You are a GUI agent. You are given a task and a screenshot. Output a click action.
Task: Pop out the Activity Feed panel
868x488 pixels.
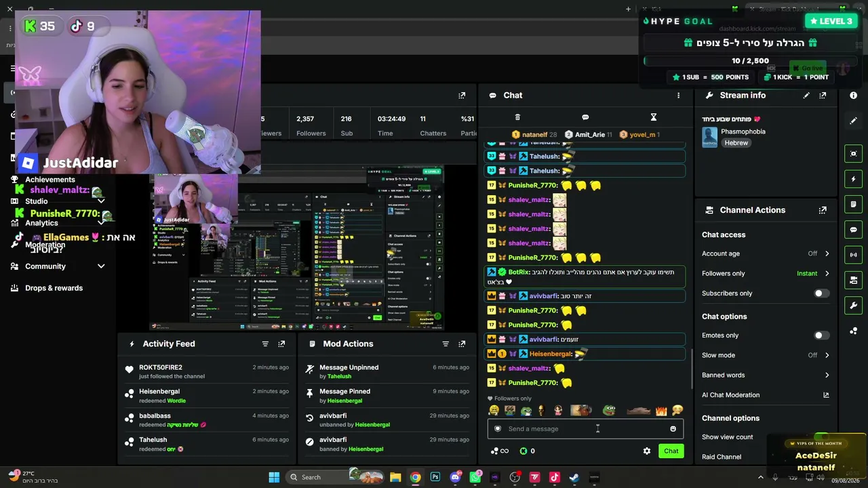(x=281, y=344)
